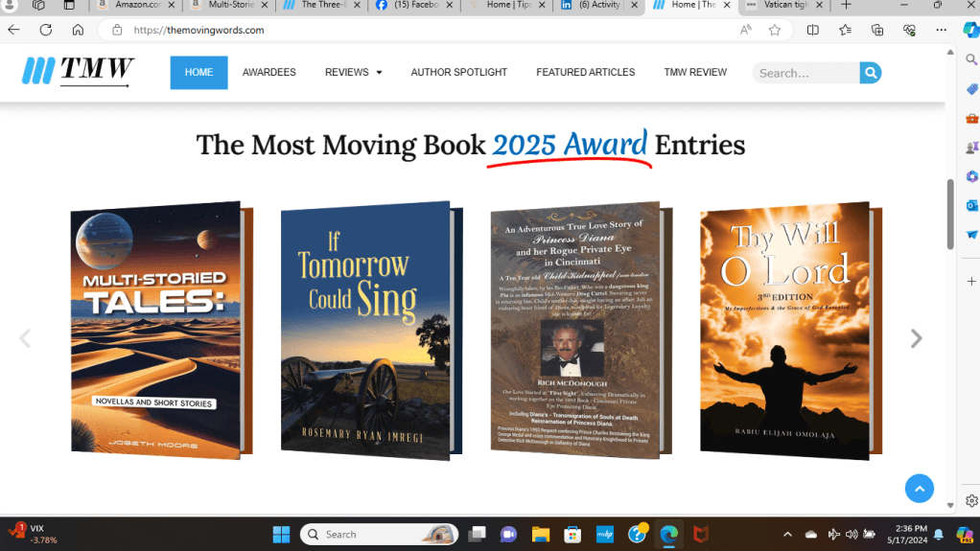
Task: Go to the Featured Articles link
Action: pos(585,73)
